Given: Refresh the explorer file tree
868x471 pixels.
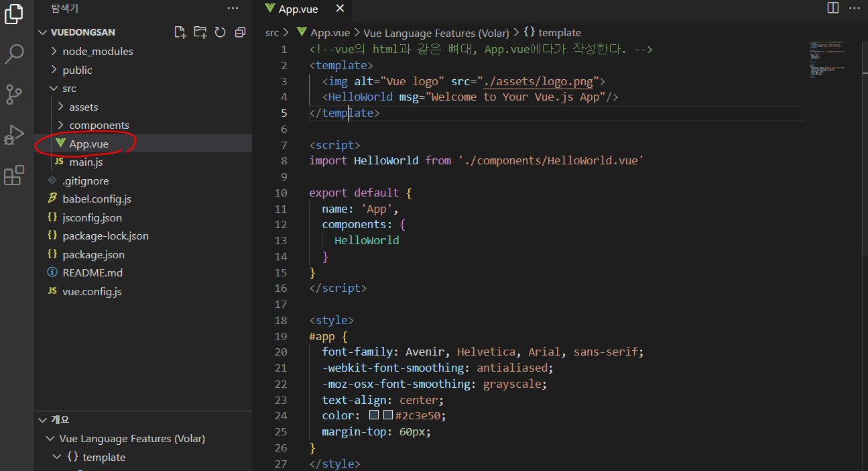Looking at the screenshot, I should pyautogui.click(x=220, y=32).
